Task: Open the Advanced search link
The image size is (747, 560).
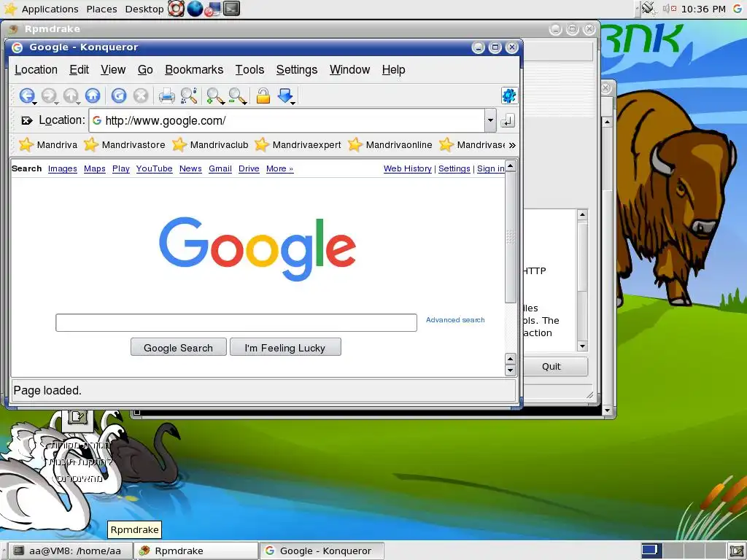Action: click(x=455, y=320)
